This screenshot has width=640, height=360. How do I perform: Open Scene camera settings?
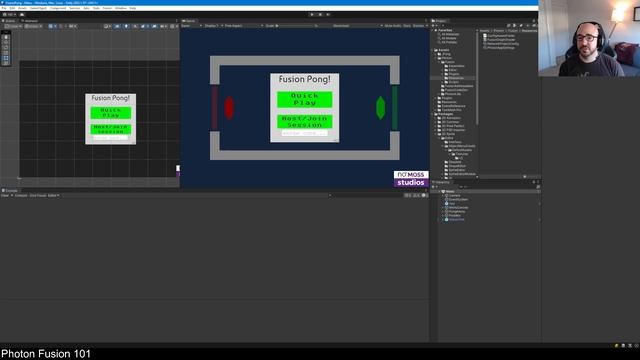[x=163, y=26]
